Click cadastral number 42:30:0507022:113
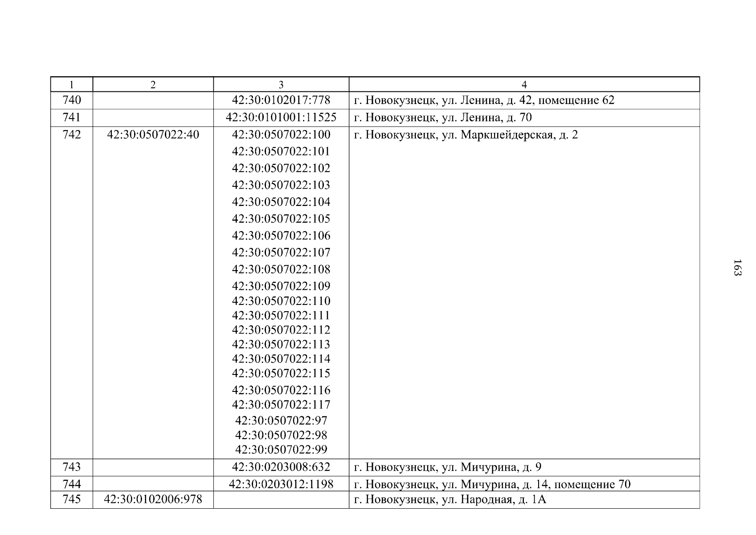Screen dimensions: 756x535 (x=281, y=345)
